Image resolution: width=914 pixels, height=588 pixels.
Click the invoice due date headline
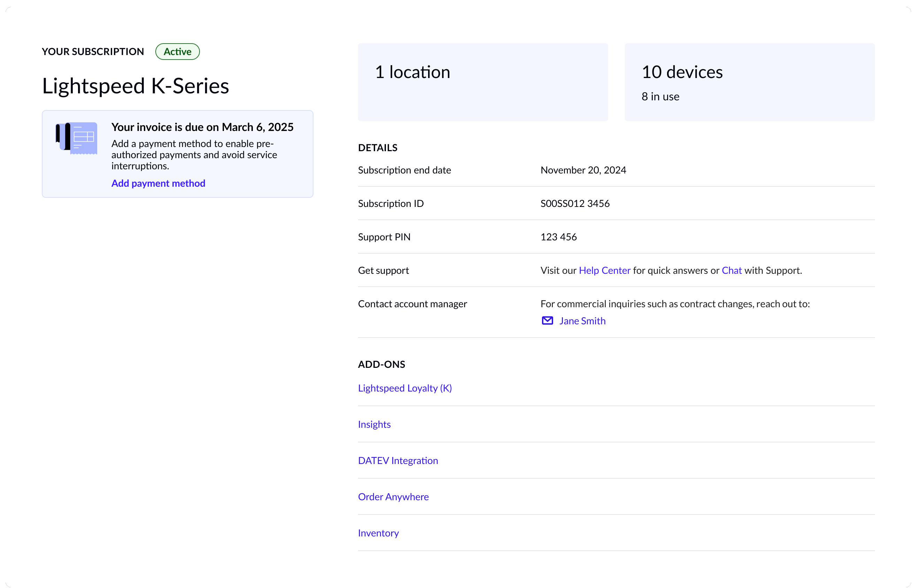(202, 127)
